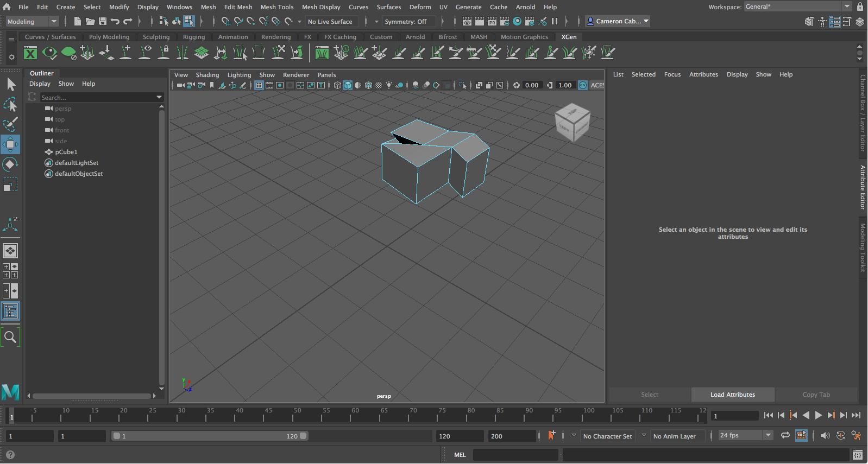Open the Mesh Tools menu

point(277,7)
